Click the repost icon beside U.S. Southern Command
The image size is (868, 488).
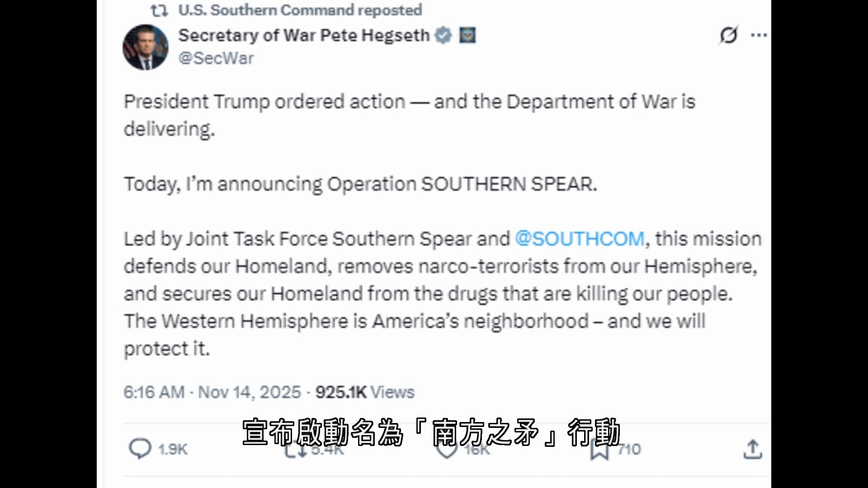point(159,10)
